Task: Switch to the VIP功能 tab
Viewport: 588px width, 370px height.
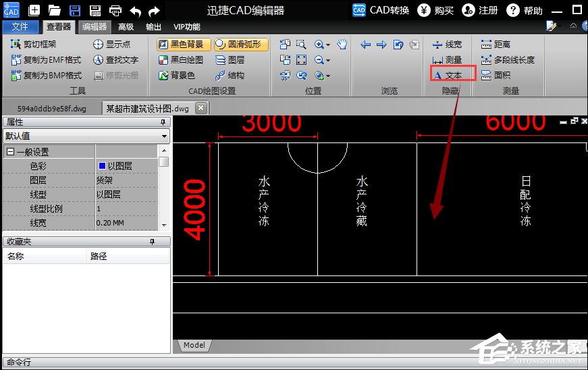Action: point(186,26)
